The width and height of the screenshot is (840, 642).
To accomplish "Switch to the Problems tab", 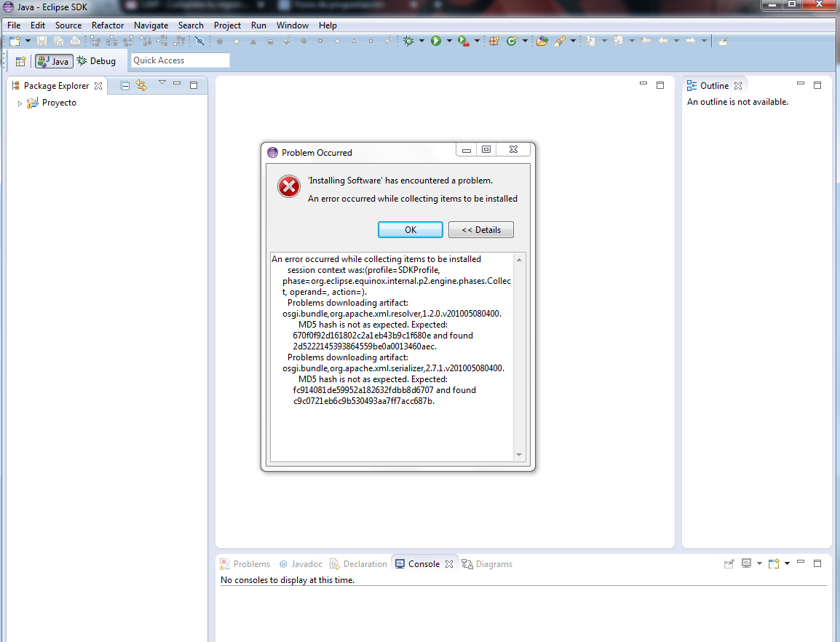I will click(245, 564).
